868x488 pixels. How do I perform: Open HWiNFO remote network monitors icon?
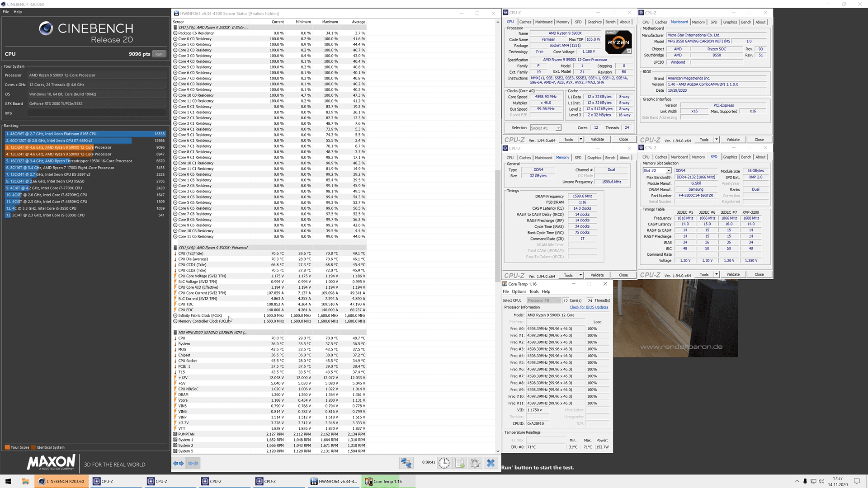pos(406,463)
